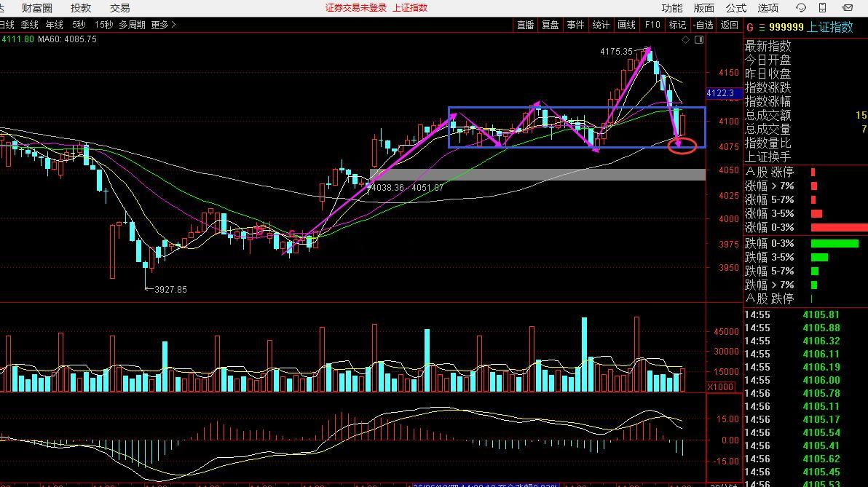
Task: Open the customer service headset icon
Action: [x=800, y=8]
